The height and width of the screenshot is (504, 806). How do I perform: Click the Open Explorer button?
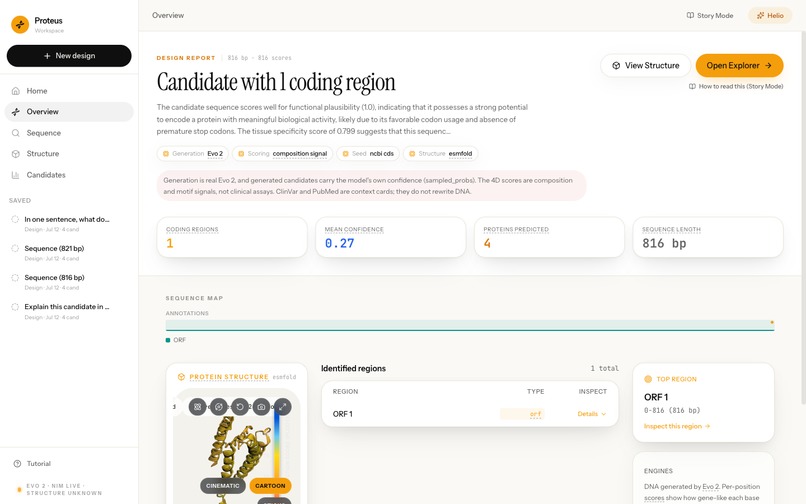[x=739, y=65]
